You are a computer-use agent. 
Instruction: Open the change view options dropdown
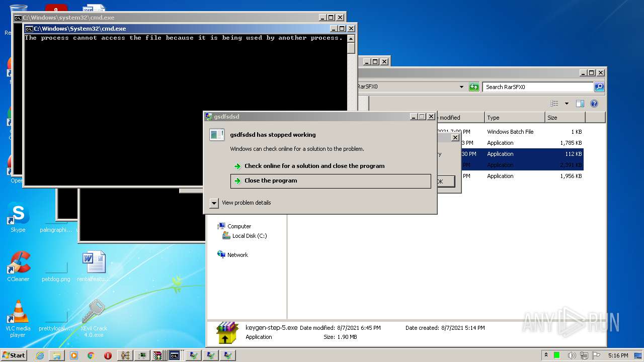click(567, 104)
